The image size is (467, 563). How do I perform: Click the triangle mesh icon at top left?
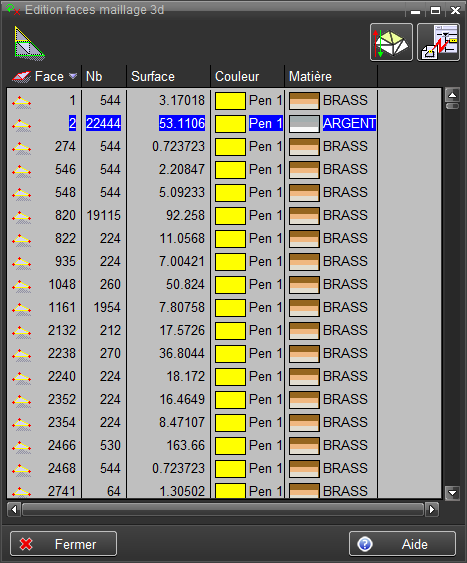[x=29, y=42]
